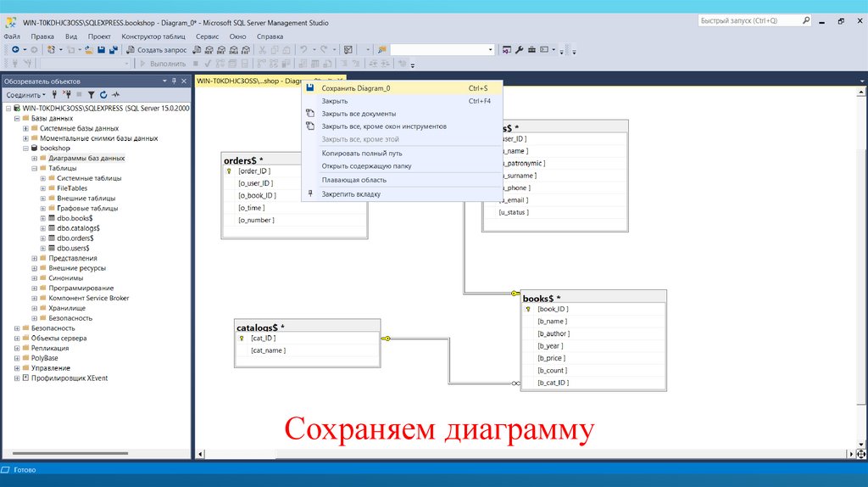
Task: Expand the dbo.users$ table node
Action: click(x=42, y=249)
